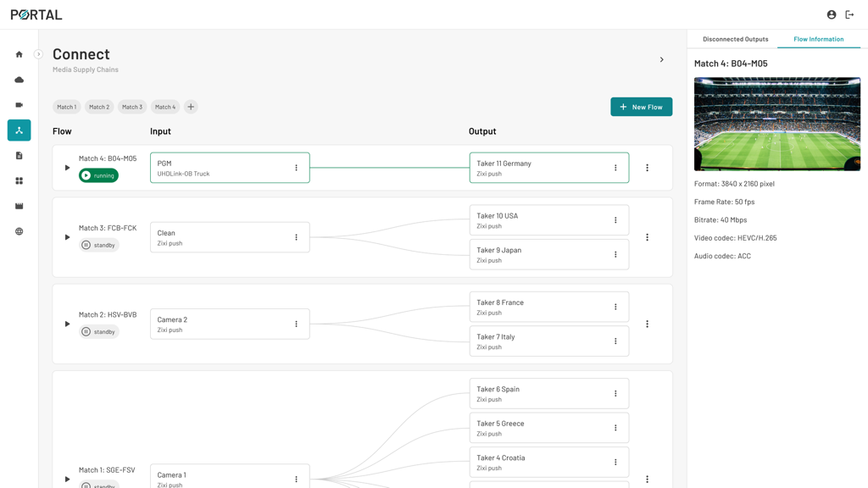Open options menu for the PGM input

pos(296,168)
